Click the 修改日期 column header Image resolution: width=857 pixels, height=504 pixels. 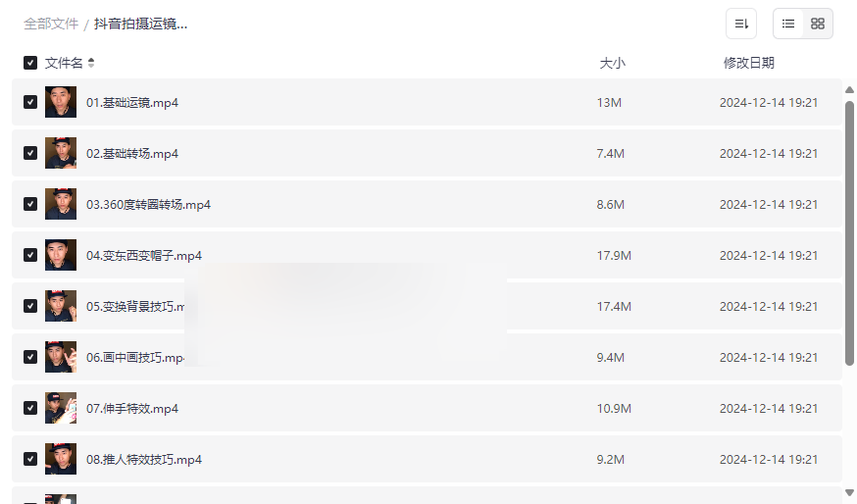[748, 63]
